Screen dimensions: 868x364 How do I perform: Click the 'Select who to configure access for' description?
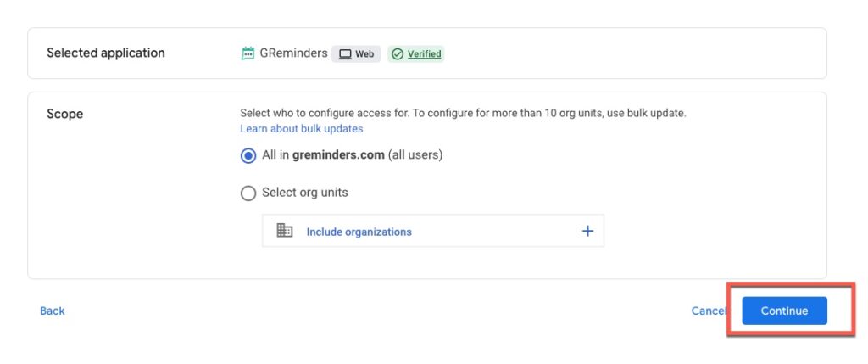[x=463, y=112]
